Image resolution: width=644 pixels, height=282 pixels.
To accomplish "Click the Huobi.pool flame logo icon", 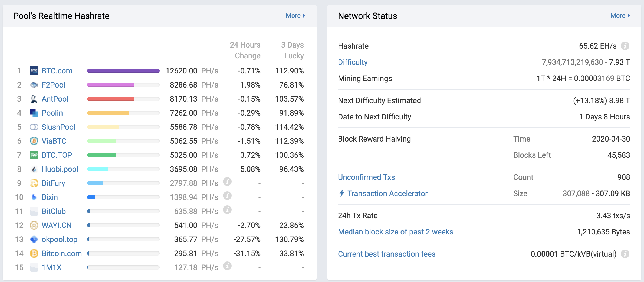I will pyautogui.click(x=34, y=169).
